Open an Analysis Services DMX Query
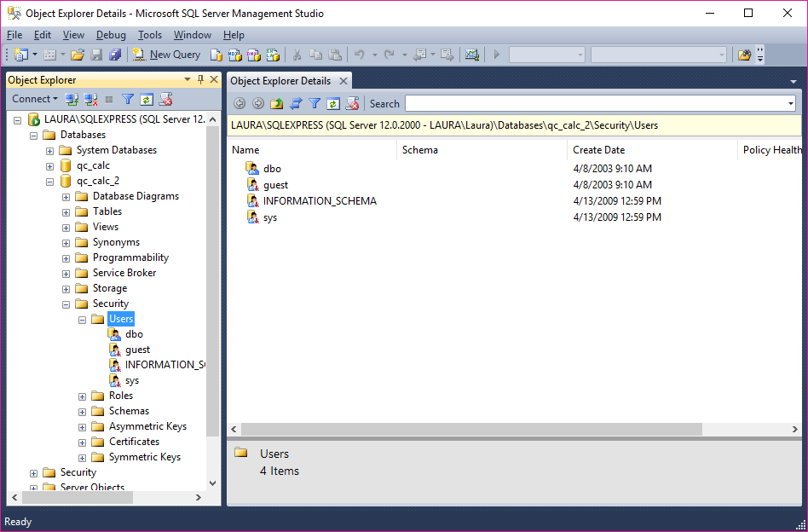The image size is (808, 532). [x=253, y=55]
